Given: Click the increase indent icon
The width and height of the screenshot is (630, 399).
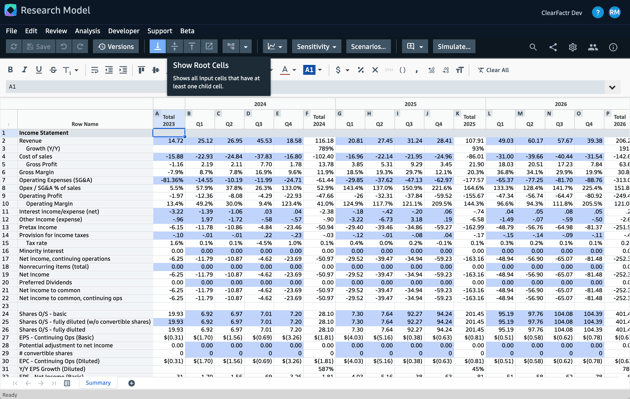Looking at the screenshot, I should (x=123, y=70).
